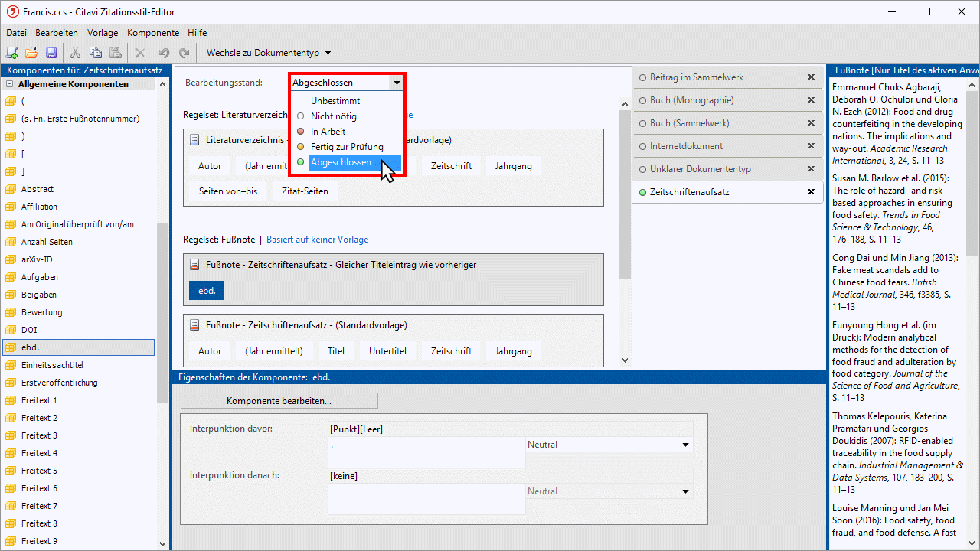Click the 'Komponente bearbeiten...' button
This screenshot has height=551, width=980.
tap(279, 401)
